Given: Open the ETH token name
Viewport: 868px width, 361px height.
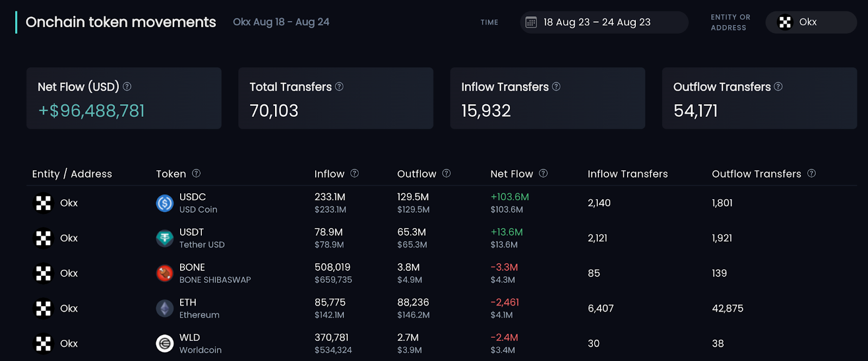Looking at the screenshot, I should (x=188, y=302).
